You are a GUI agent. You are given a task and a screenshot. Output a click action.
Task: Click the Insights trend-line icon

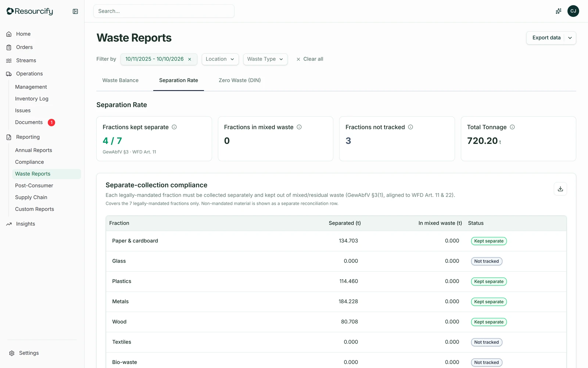9,224
